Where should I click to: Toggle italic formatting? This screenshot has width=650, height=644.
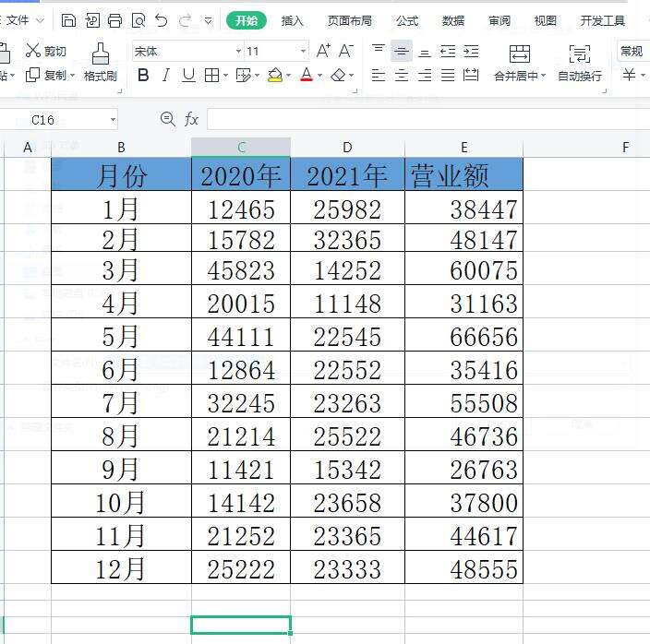tap(166, 76)
